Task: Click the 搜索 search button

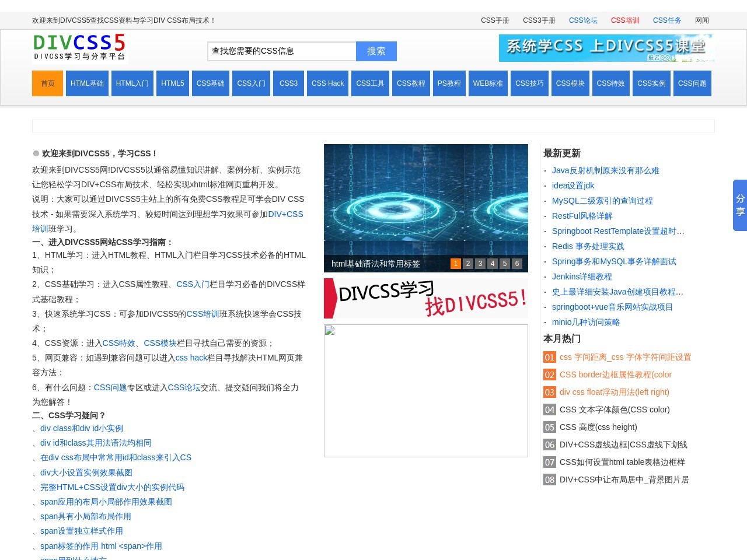Action: [x=376, y=51]
